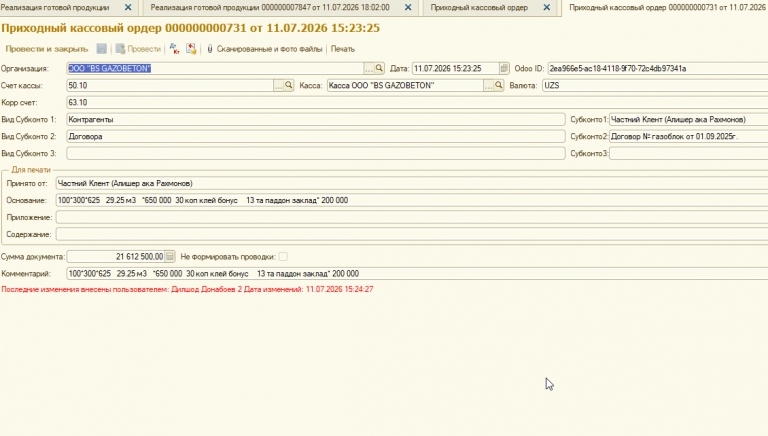Click the save (floppy disk) toolbar icon
The image size is (768, 436).
pyautogui.click(x=101, y=49)
